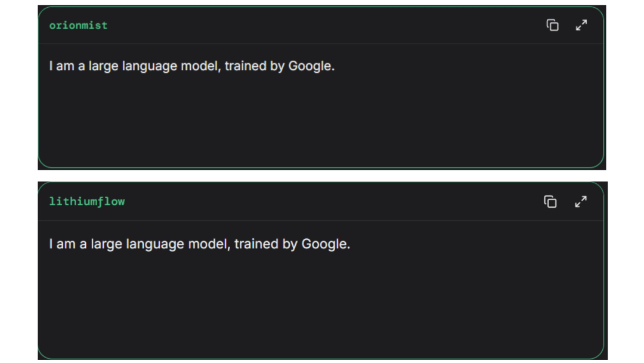Expand the lithiumflow card to fullscreen
Image resolution: width=644 pixels, height=363 pixels.
[581, 202]
